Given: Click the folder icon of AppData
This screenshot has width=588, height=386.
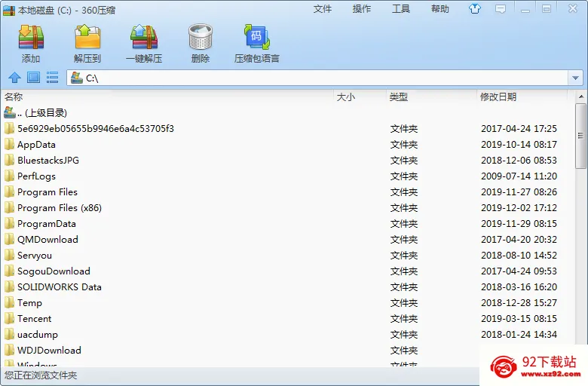Looking at the screenshot, I should 9,145.
